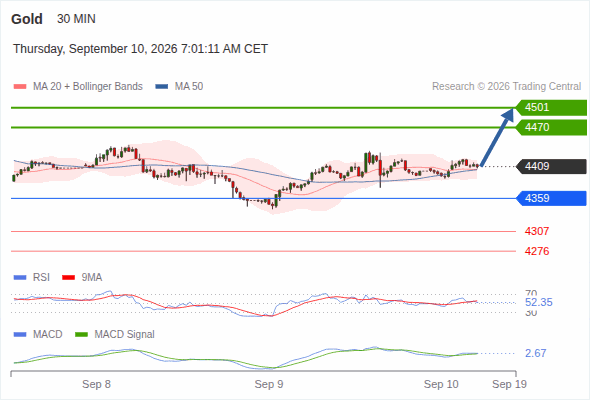
Task: Click the Sep 9 date axis label
Action: click(269, 384)
